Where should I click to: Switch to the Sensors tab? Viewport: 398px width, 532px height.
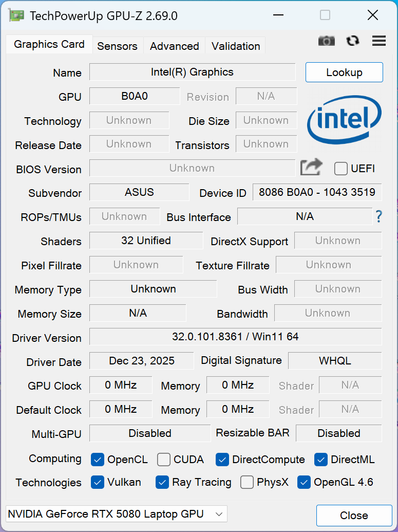coord(117,46)
